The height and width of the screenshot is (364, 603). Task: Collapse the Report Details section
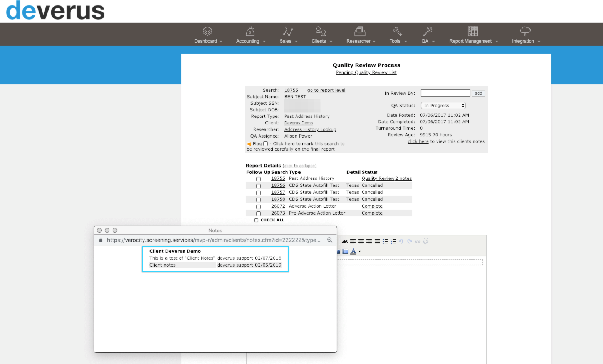point(300,166)
